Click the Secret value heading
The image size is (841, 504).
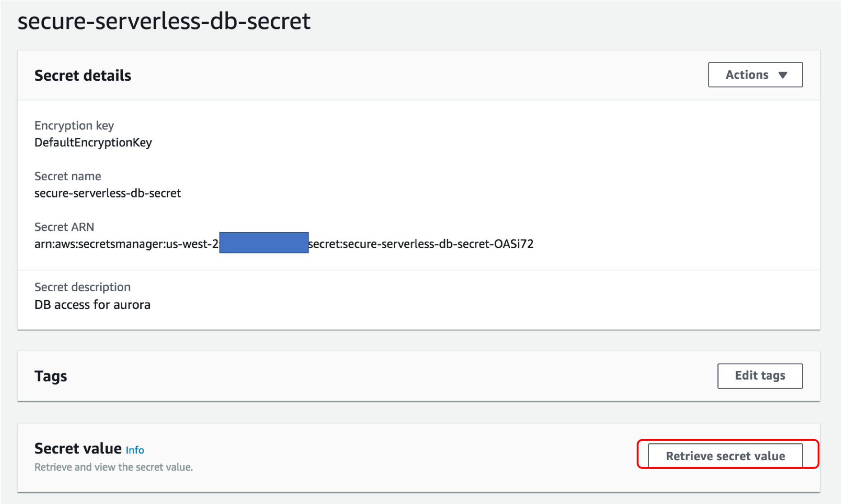78,449
